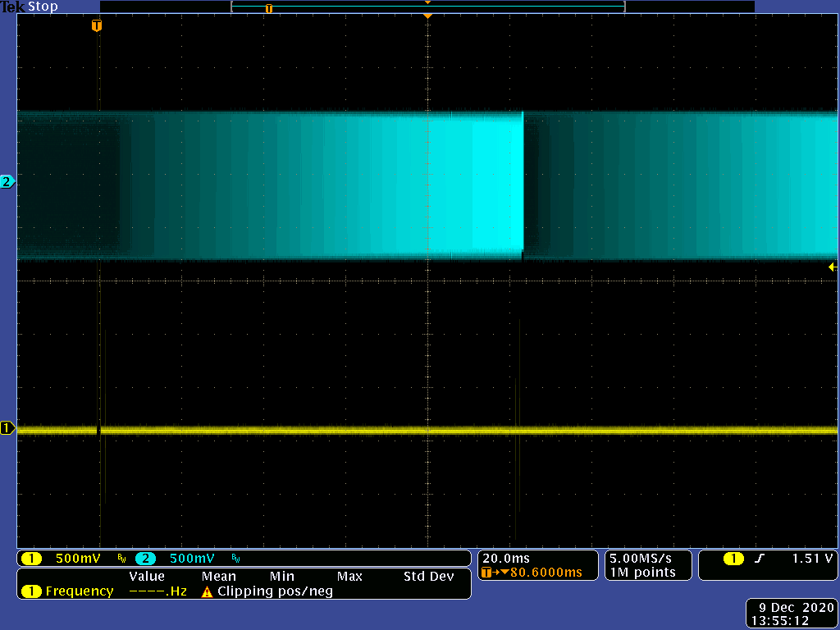Click the channel 1 badge in scale readout
The height and width of the screenshot is (630, 840).
pyautogui.click(x=31, y=559)
